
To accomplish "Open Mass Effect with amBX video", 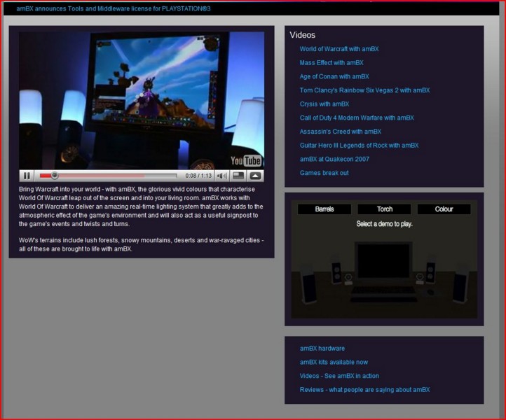I will coord(331,63).
